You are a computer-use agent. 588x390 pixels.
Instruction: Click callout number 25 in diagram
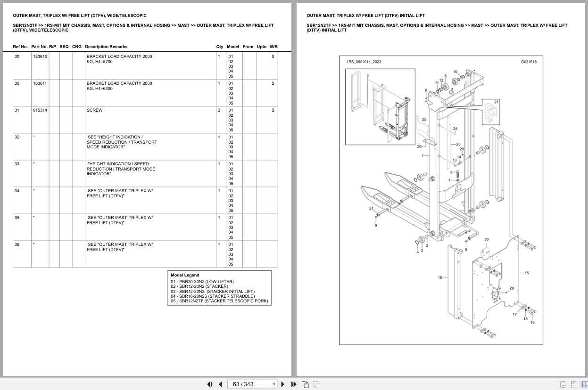click(424, 119)
